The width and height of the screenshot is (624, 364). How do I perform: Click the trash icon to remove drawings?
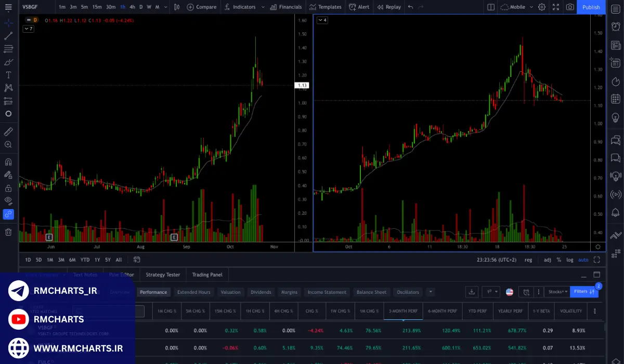point(8,232)
